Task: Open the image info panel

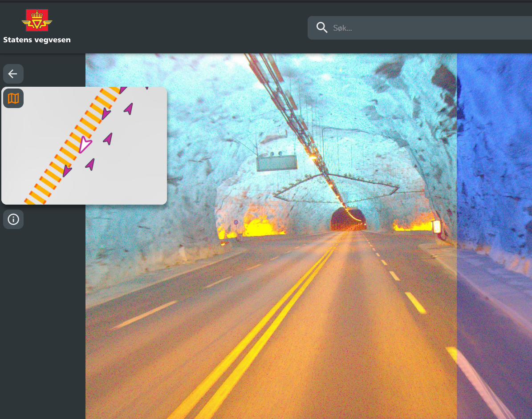Action: tap(13, 219)
